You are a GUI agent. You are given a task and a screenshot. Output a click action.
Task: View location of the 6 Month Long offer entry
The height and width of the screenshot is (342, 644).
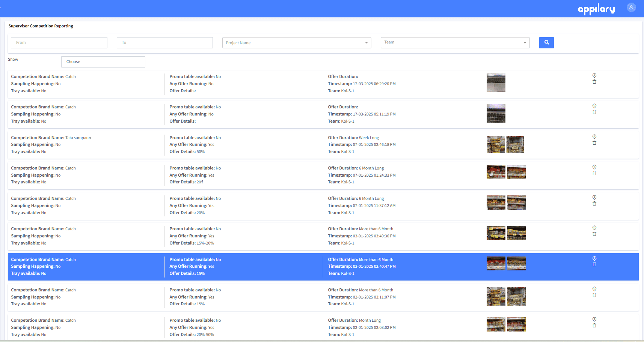tap(594, 167)
